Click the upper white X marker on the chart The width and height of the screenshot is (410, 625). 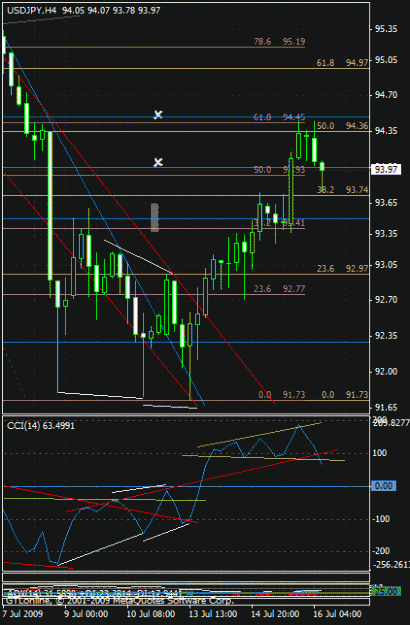(158, 115)
